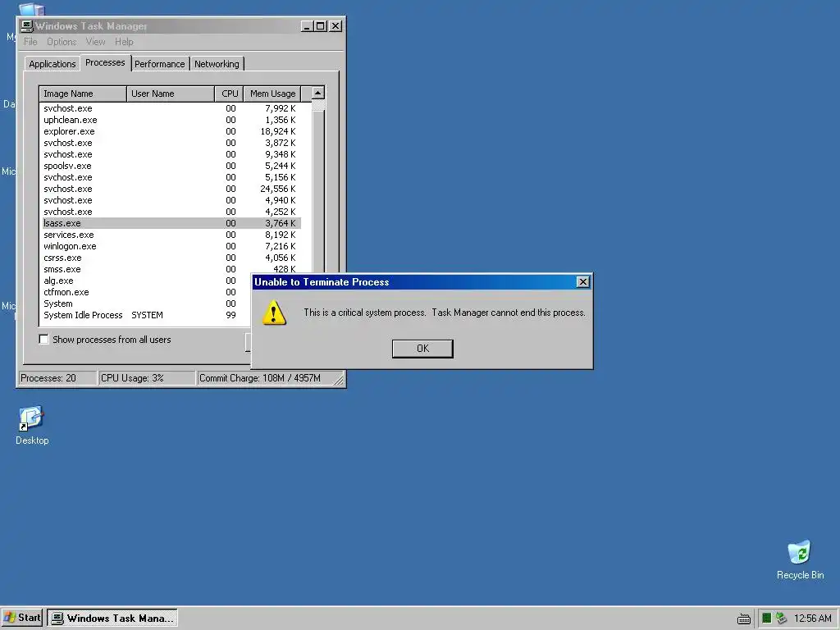Sort by the Mem Usage column header
This screenshot has height=630, width=840.
[x=272, y=94]
